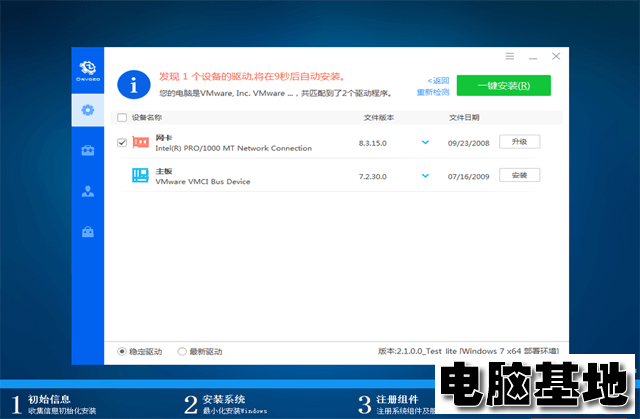640x419 pixels.
Task: Click the 07/16/2009 date value
Action: [469, 177]
